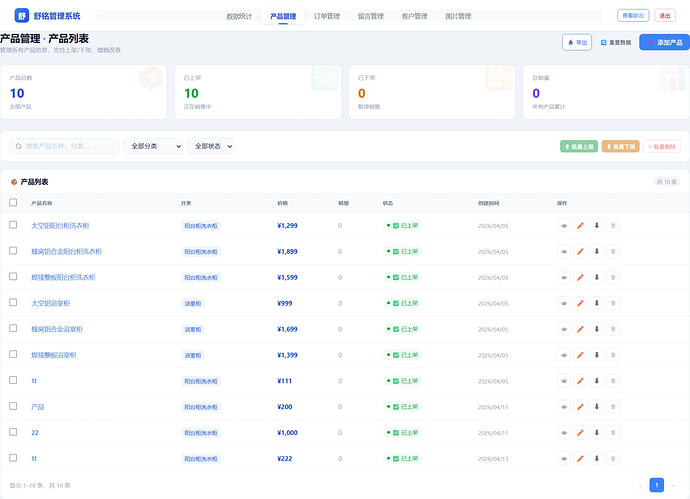
Task: Click the 添加产品 button
Action: (662, 43)
